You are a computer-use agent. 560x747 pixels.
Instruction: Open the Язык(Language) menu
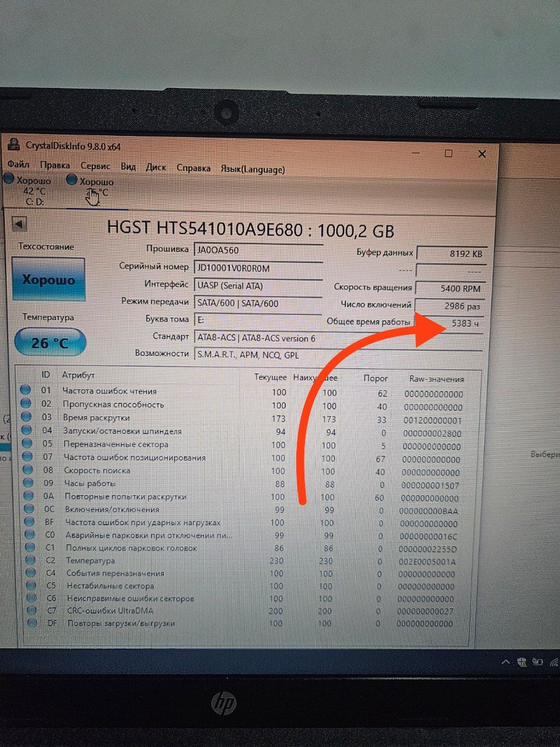[x=253, y=169]
